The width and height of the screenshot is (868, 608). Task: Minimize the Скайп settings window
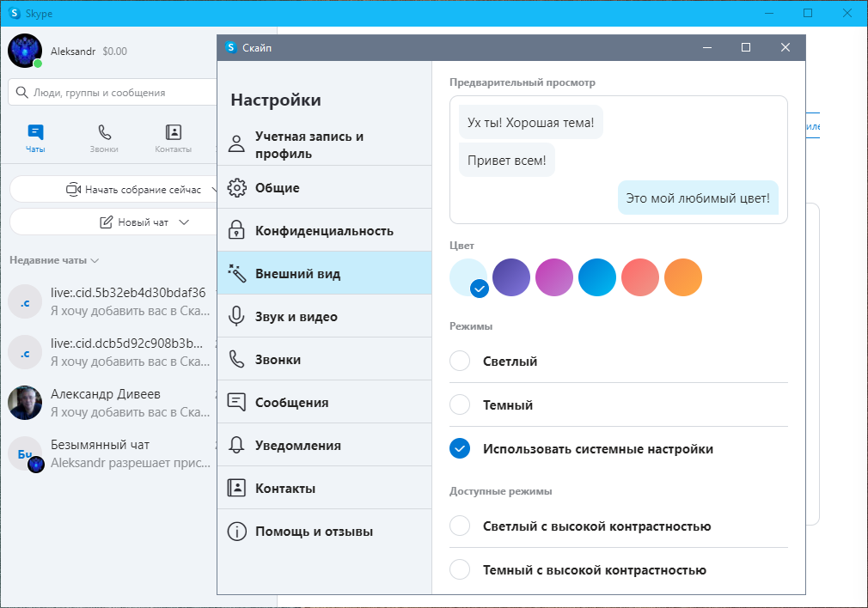tap(707, 47)
